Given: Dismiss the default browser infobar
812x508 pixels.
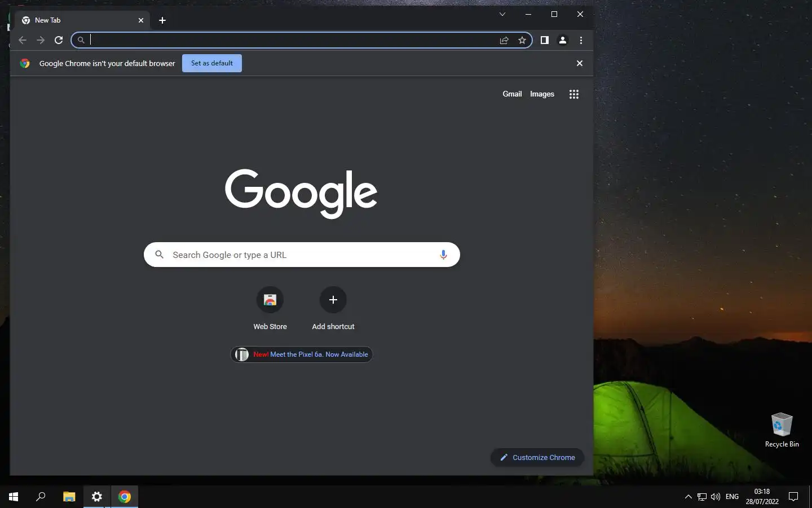Looking at the screenshot, I should pyautogui.click(x=580, y=63).
